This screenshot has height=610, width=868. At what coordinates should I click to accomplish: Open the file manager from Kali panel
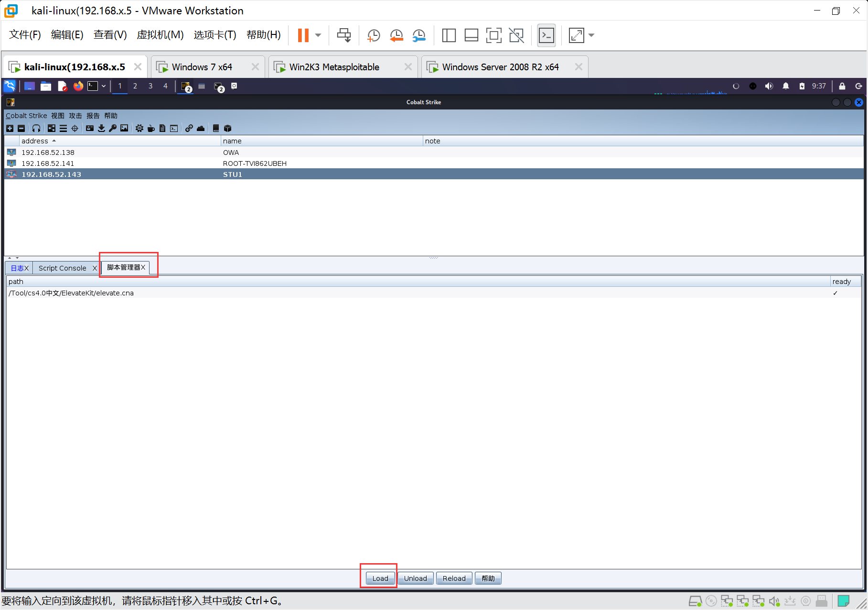[46, 86]
